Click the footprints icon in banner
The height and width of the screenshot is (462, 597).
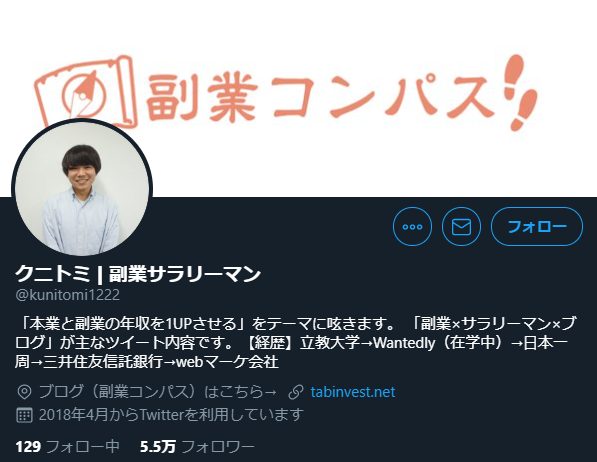point(522,93)
